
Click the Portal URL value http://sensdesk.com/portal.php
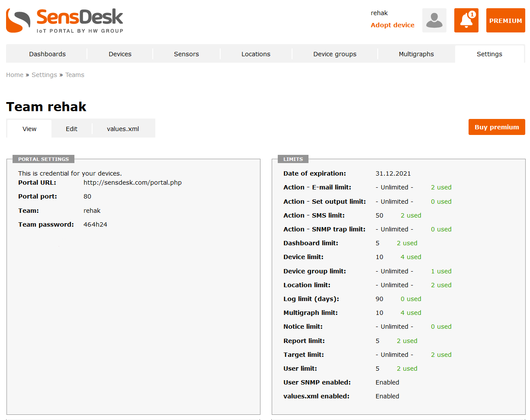click(x=132, y=183)
